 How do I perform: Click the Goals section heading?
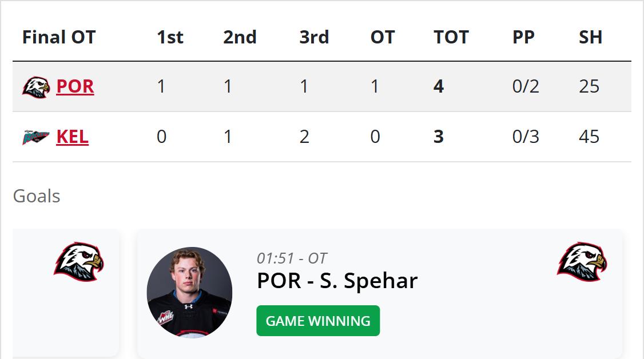pyautogui.click(x=37, y=196)
